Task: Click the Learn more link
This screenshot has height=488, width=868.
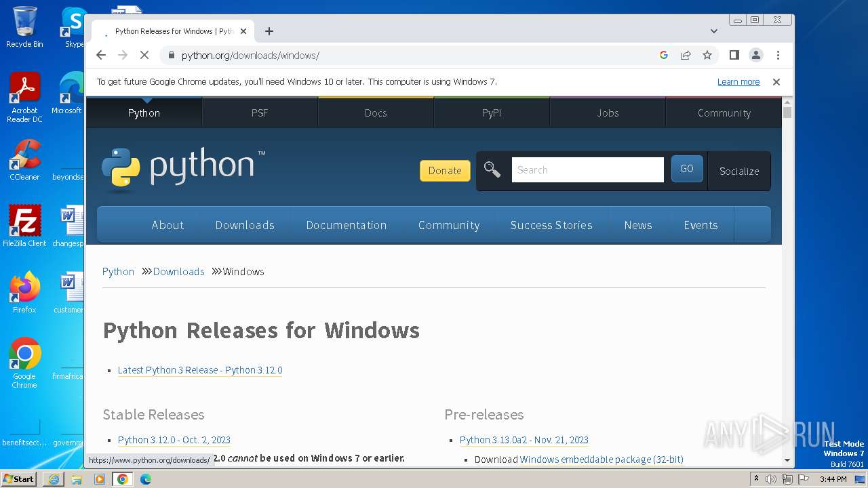Action: (738, 82)
